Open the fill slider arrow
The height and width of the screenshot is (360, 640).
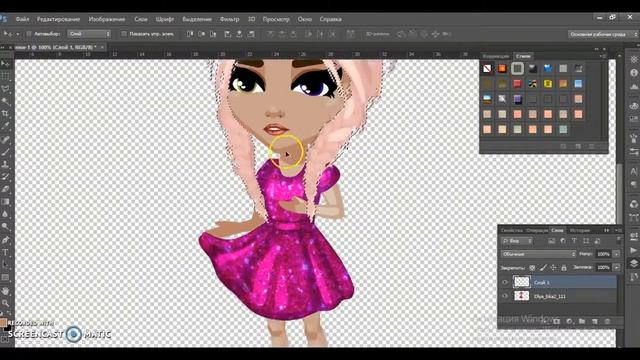coord(617,267)
